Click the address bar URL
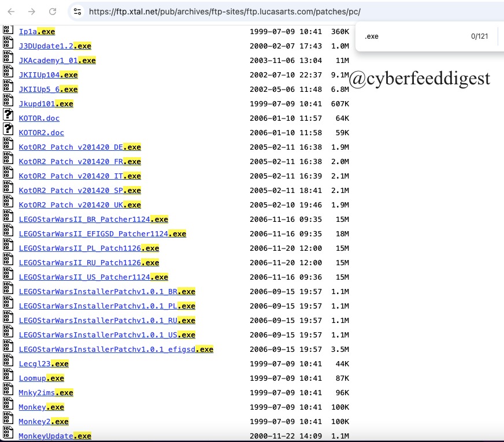This screenshot has height=442, width=504. click(225, 12)
